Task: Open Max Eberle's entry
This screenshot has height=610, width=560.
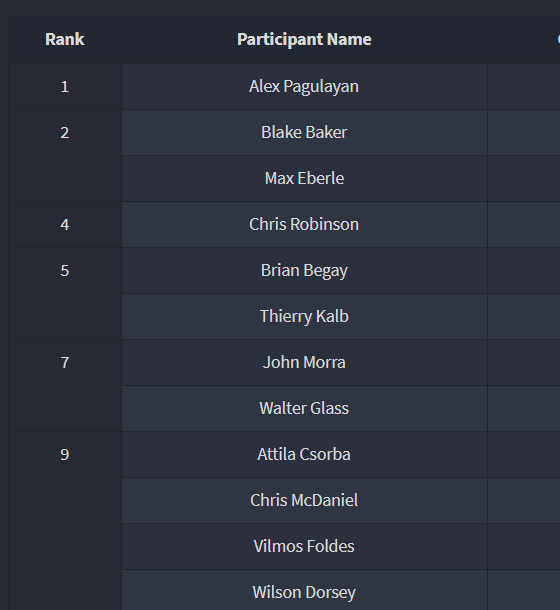Action: coord(304,178)
